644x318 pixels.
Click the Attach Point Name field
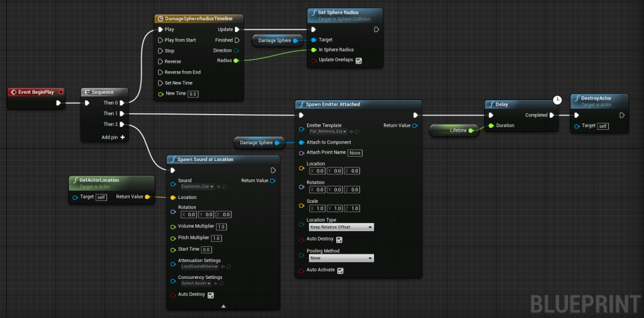(355, 153)
